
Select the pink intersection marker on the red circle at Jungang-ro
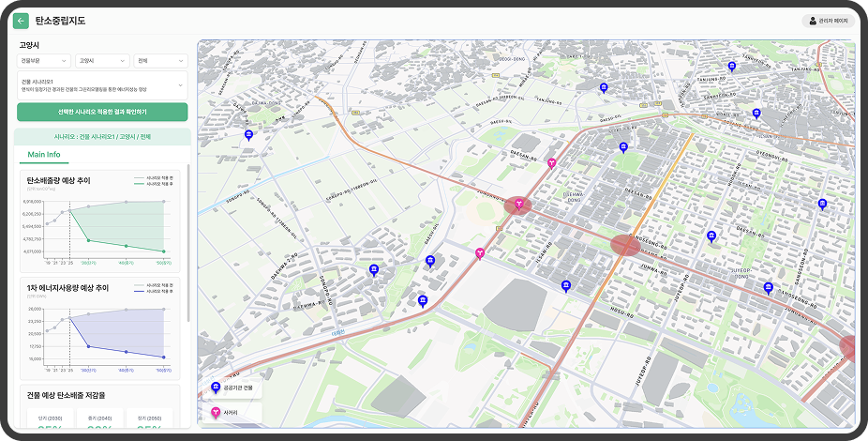pyautogui.click(x=517, y=203)
